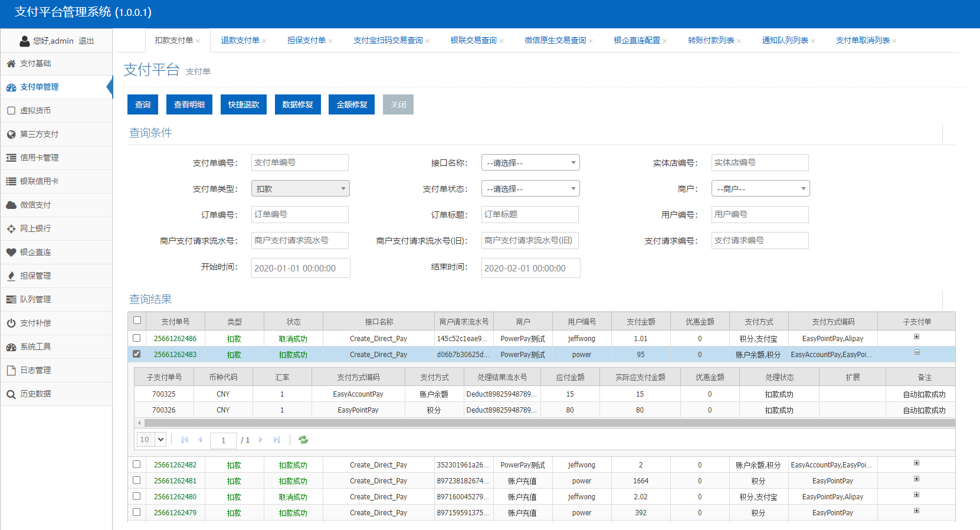Expand sub-orders for row 25661262481

click(917, 479)
